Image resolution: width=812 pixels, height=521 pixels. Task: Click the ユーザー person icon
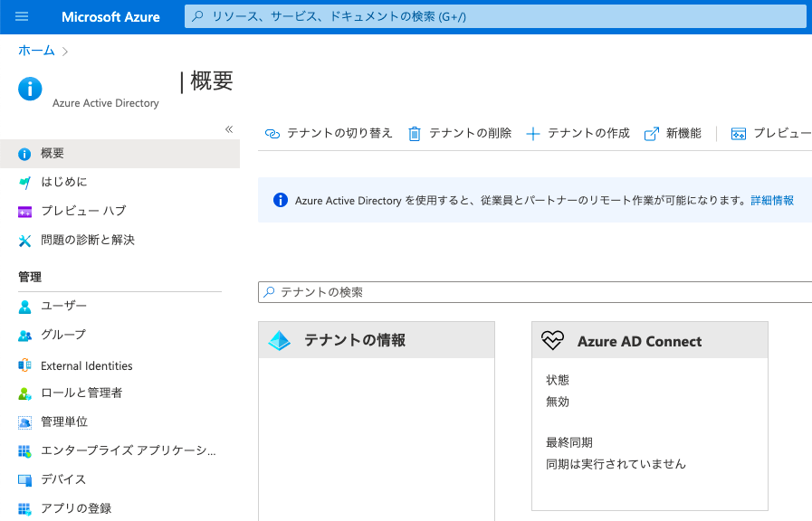[24, 307]
